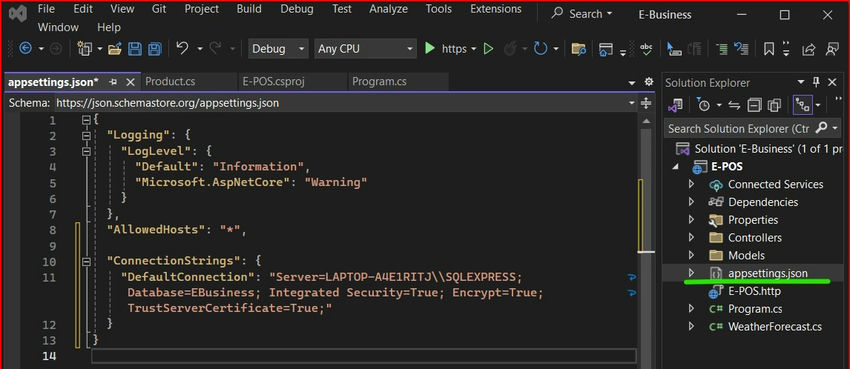Expand the Models folder

click(691, 255)
